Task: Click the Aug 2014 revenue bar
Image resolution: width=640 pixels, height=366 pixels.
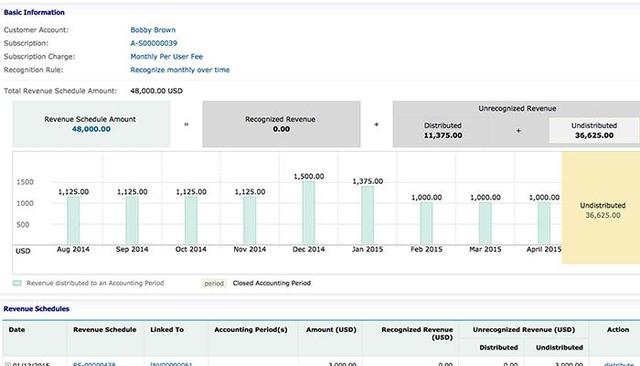Action: [73, 221]
